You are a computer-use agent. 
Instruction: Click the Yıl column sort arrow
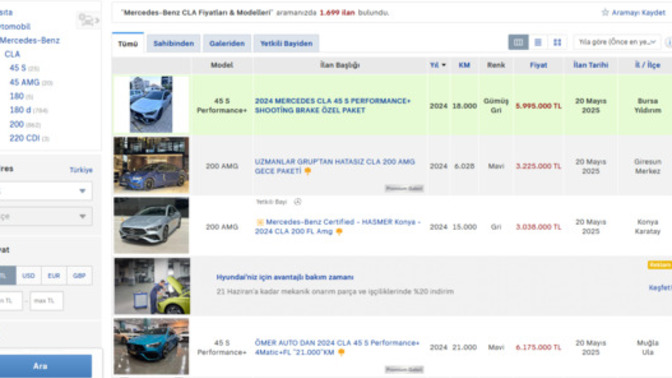444,65
